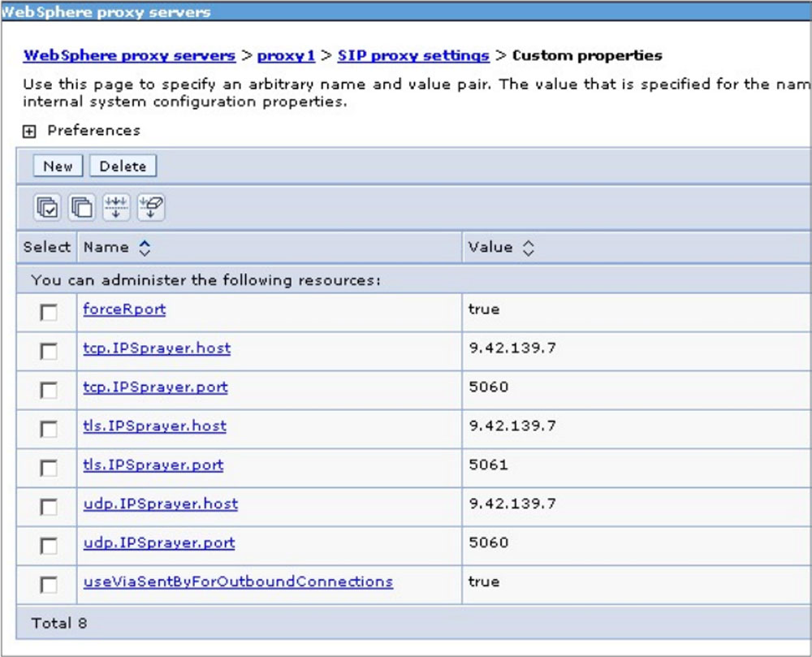This screenshot has height=657, width=812.
Task: Open the tcp.IPSprayer.port property
Action: click(x=155, y=387)
